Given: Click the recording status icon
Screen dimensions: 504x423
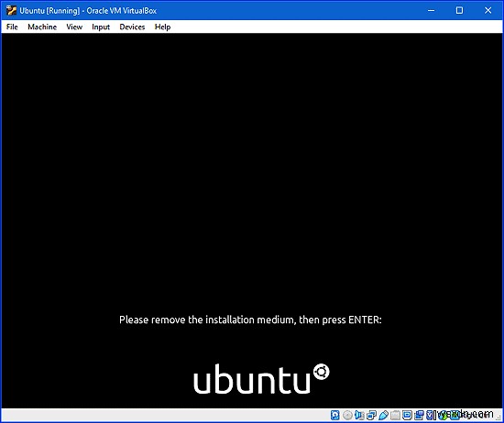Looking at the screenshot, I should (419, 415).
